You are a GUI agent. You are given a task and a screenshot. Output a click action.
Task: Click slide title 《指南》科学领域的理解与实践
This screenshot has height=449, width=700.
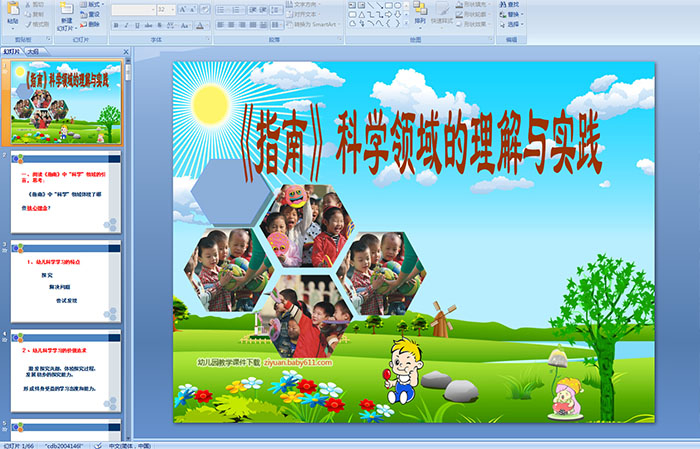coord(421,144)
